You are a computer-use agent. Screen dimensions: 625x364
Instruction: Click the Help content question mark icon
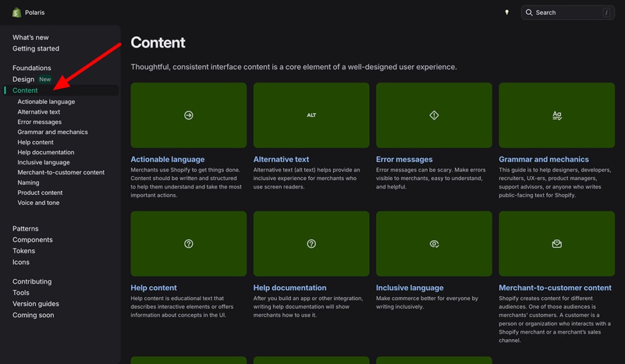coord(188,243)
